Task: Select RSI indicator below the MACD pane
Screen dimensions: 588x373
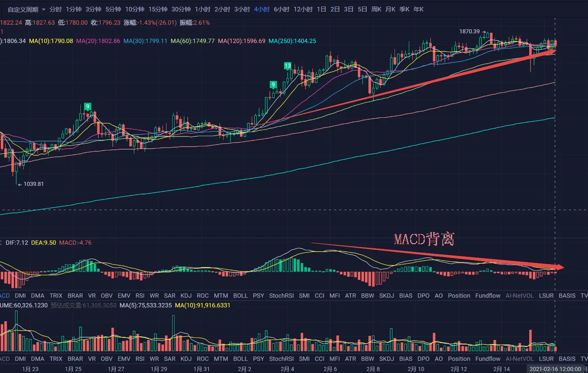Action: (x=140, y=296)
